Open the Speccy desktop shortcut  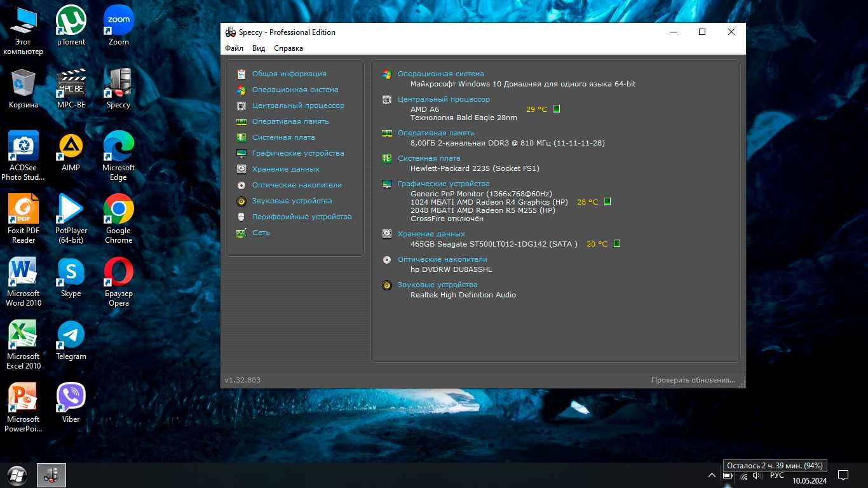(x=118, y=88)
